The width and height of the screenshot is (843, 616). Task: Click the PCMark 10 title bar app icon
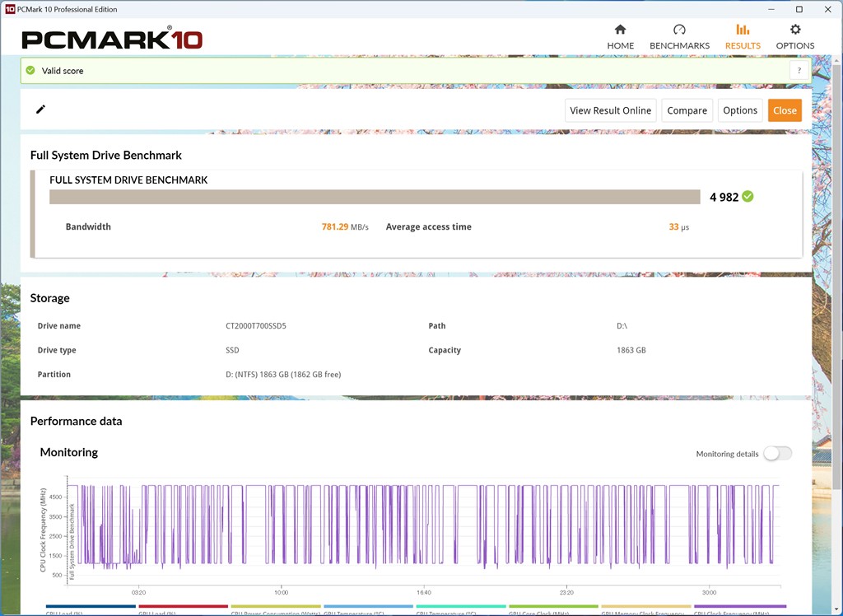[9, 9]
